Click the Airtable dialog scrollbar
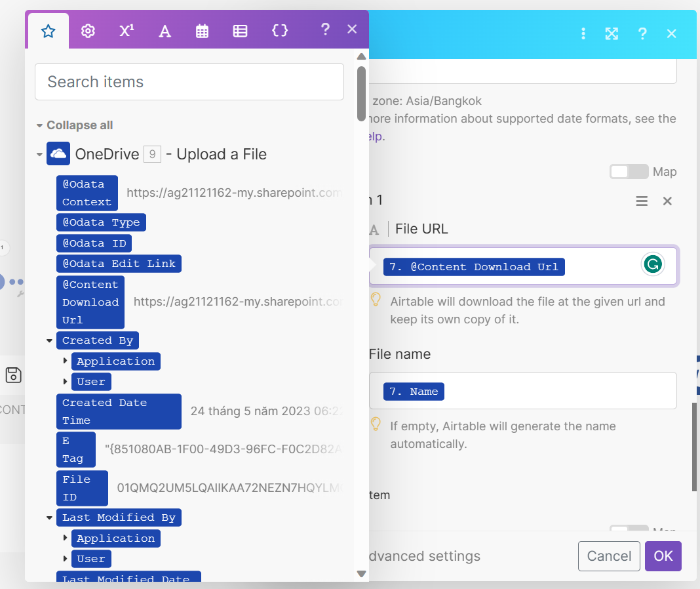 [694, 447]
